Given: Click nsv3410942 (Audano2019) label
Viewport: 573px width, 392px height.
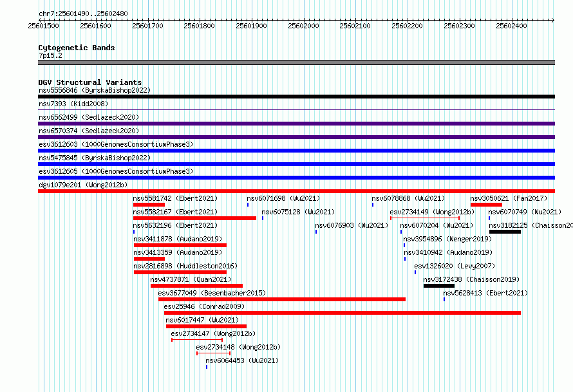Looking at the screenshot, I should click(x=448, y=252).
